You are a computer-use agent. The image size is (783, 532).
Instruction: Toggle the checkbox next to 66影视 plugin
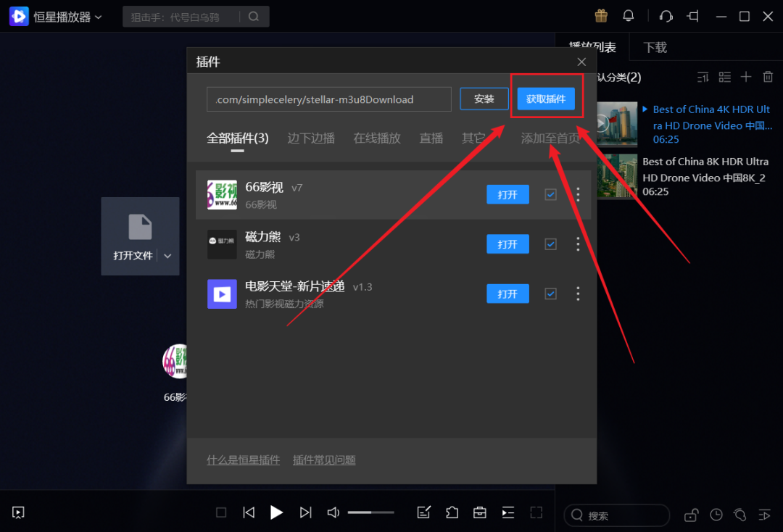(550, 194)
